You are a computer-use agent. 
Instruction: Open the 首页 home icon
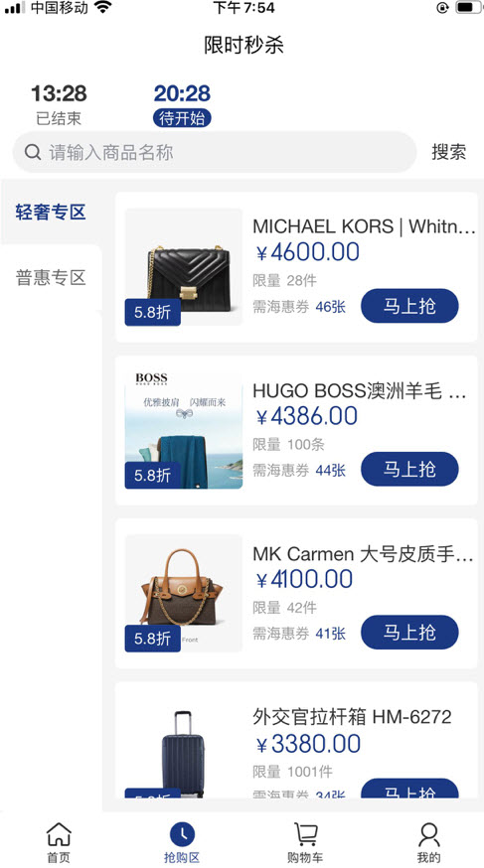point(59,834)
